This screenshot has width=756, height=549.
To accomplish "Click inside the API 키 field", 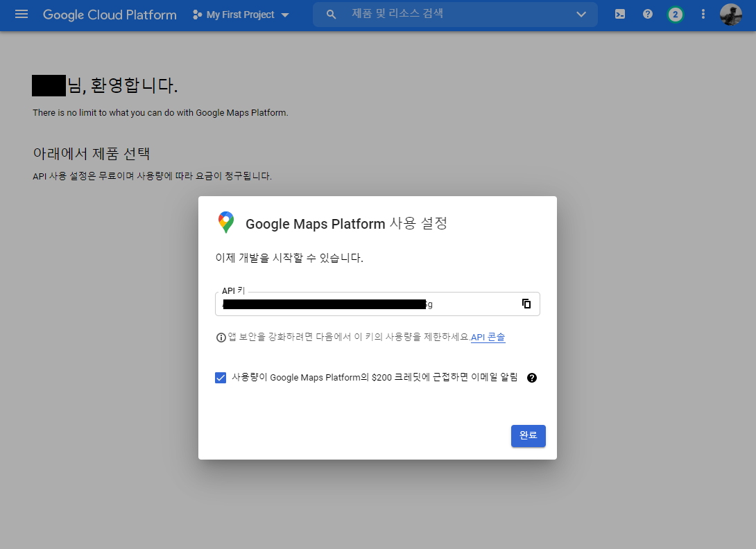I will [x=377, y=304].
